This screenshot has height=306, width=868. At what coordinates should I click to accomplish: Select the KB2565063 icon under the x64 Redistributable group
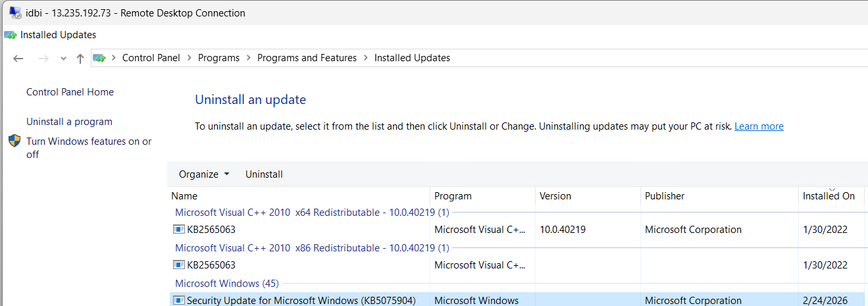point(178,230)
